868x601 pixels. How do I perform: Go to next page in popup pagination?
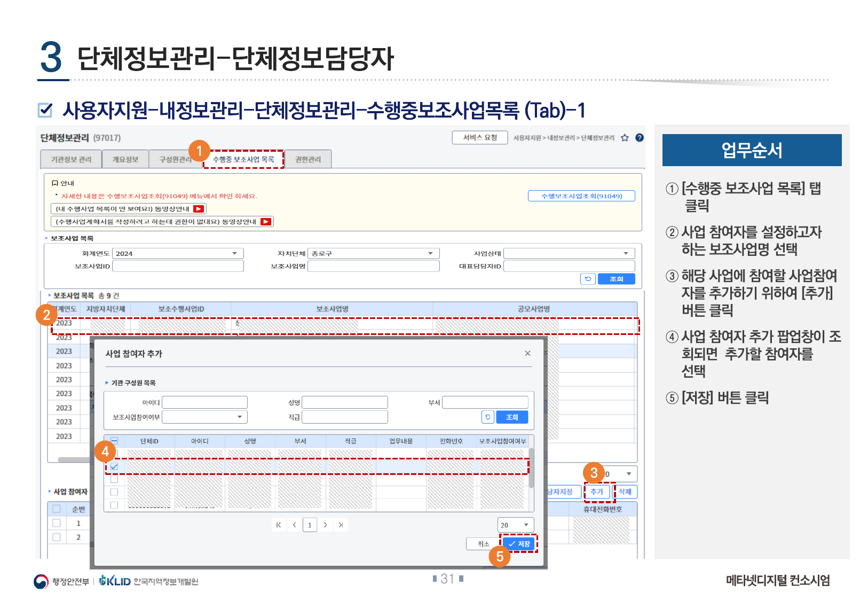pos(325,525)
